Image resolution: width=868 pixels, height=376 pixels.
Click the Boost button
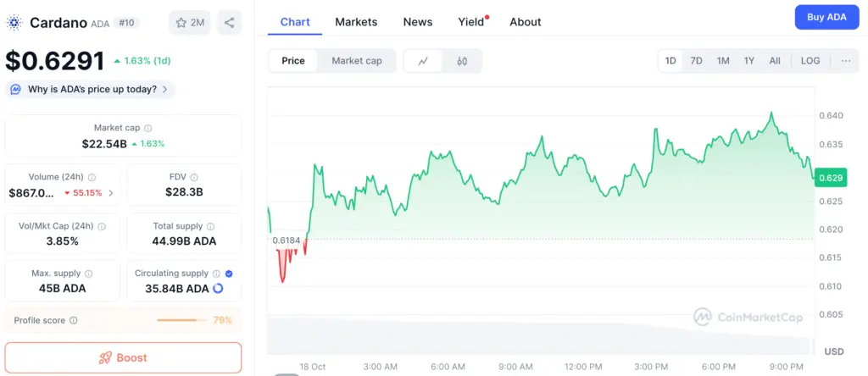[x=123, y=357]
